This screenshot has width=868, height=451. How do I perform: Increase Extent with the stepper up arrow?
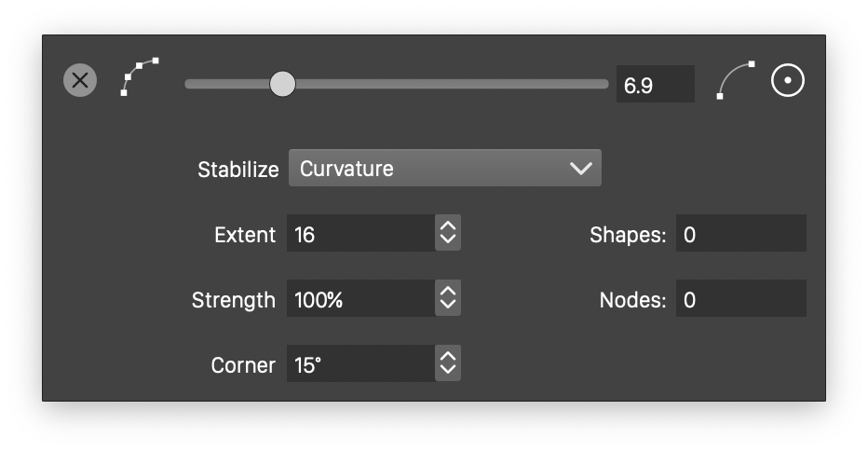[x=448, y=227]
